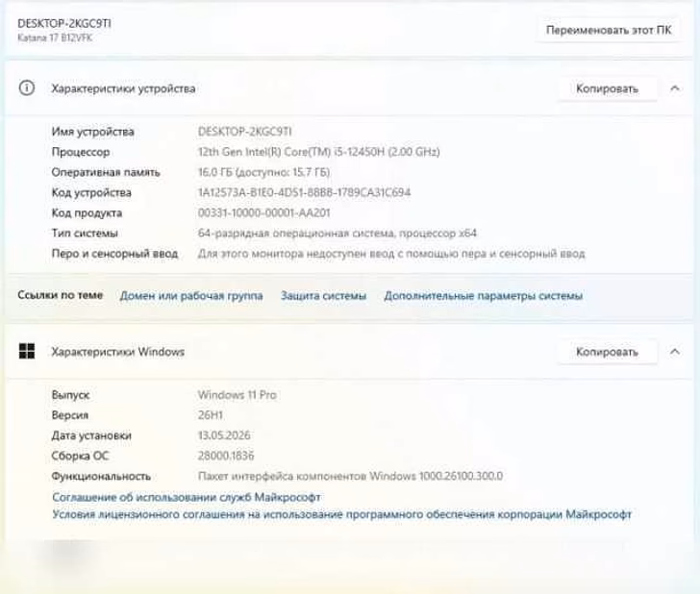
Task: Open the Соглашение об использовании служб Майкрософт link
Action: 187,497
